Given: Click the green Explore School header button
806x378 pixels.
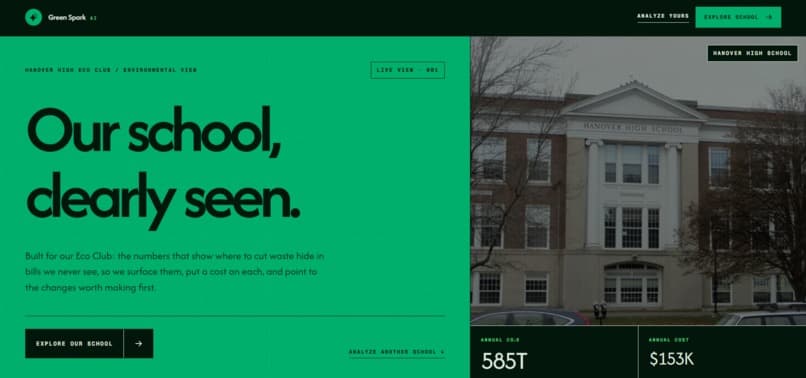Looking at the screenshot, I should 738,17.
